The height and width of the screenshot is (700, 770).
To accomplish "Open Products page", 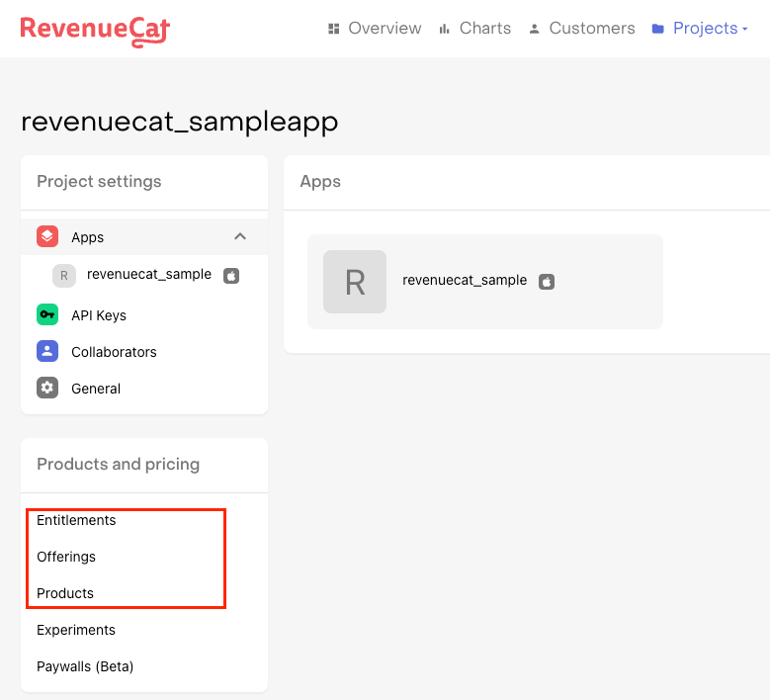I will tap(65, 593).
